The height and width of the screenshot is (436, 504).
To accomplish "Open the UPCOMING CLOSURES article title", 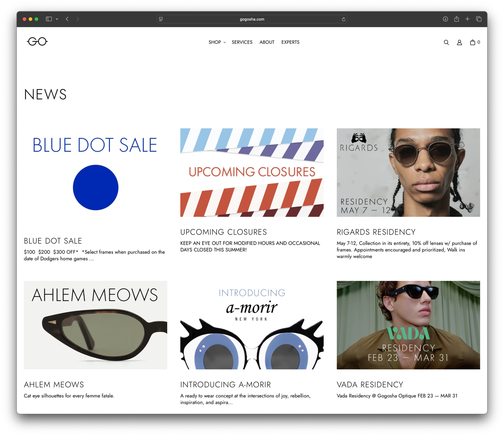I will click(224, 232).
